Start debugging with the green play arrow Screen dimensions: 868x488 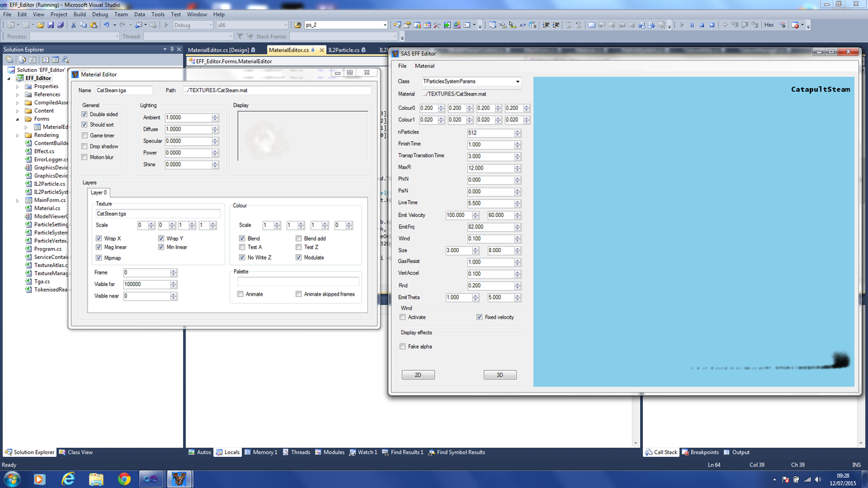click(166, 26)
